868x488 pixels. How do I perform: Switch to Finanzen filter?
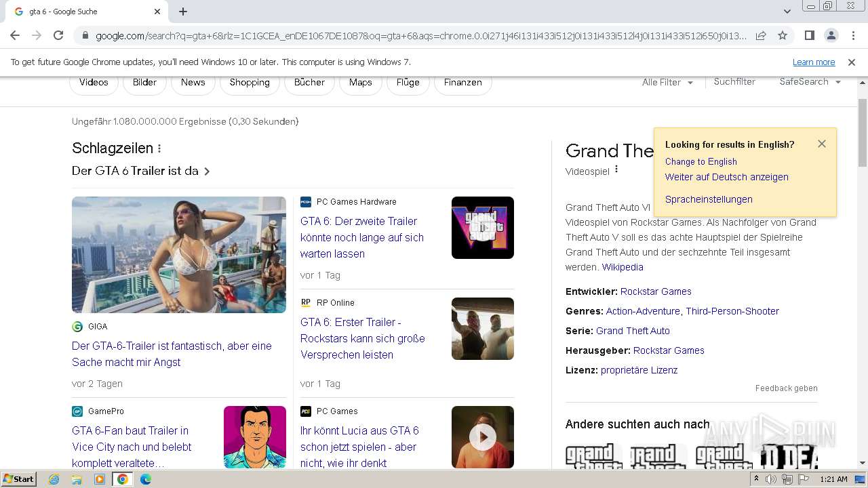[x=463, y=82]
